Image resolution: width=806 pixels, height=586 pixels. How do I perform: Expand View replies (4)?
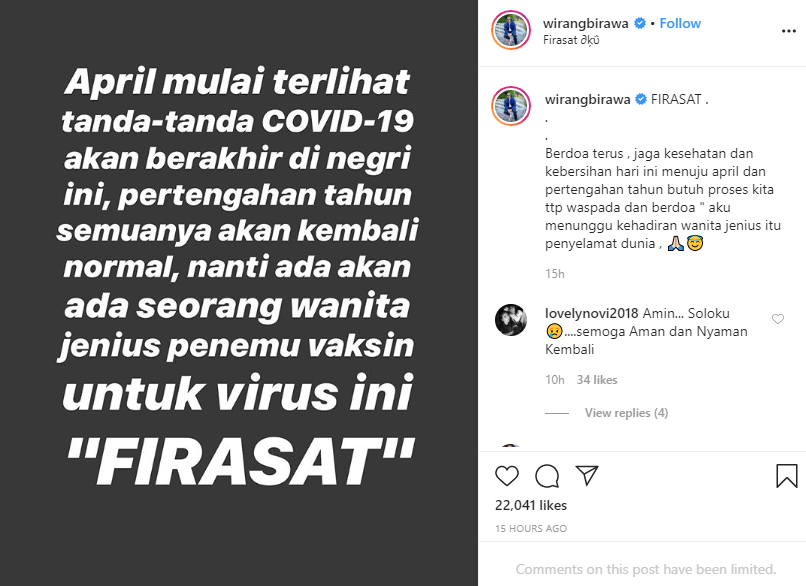(x=626, y=413)
